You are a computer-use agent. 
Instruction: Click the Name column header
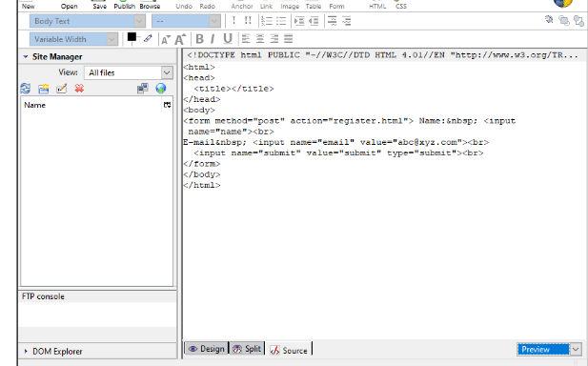(x=91, y=105)
